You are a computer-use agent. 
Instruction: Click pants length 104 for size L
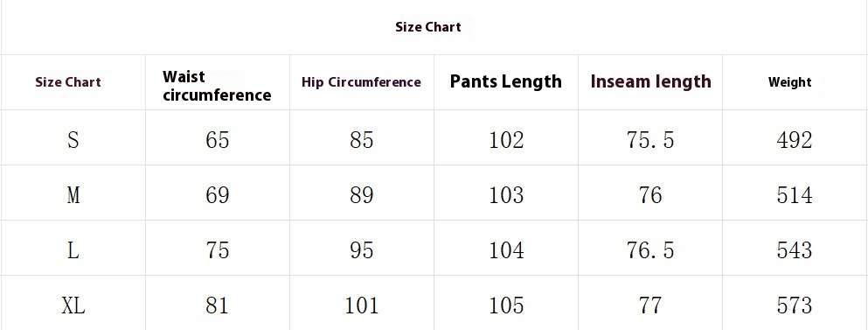click(x=506, y=250)
